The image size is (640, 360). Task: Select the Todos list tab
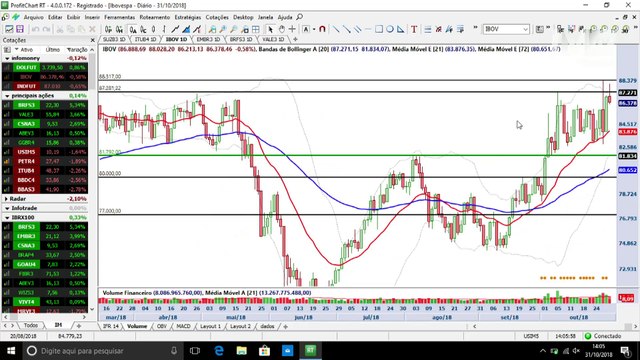pyautogui.click(x=31, y=325)
